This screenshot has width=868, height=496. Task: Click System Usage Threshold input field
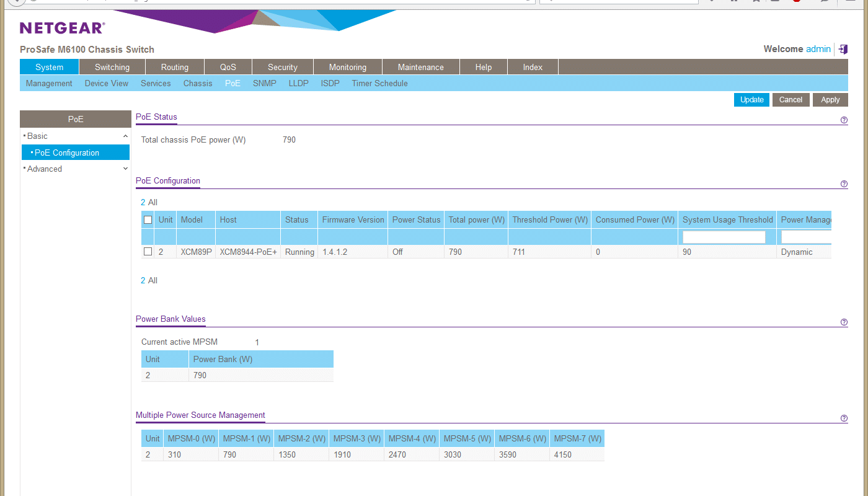724,237
